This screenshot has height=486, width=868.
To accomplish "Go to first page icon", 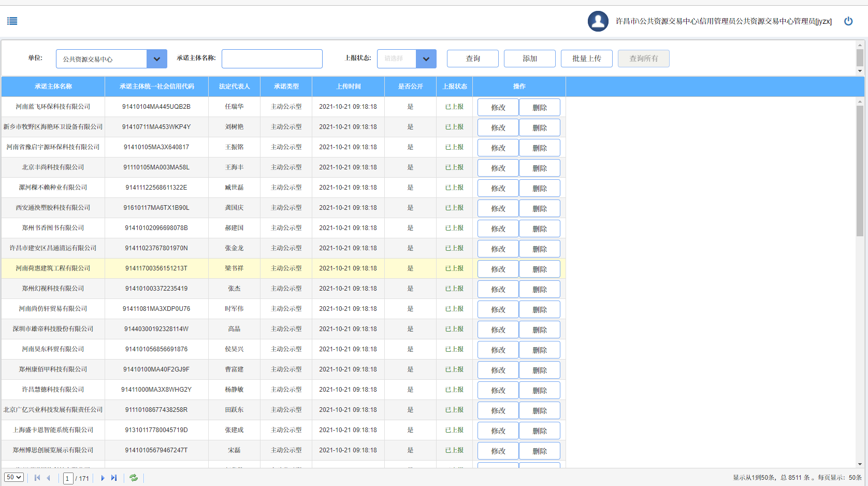I will (37, 478).
